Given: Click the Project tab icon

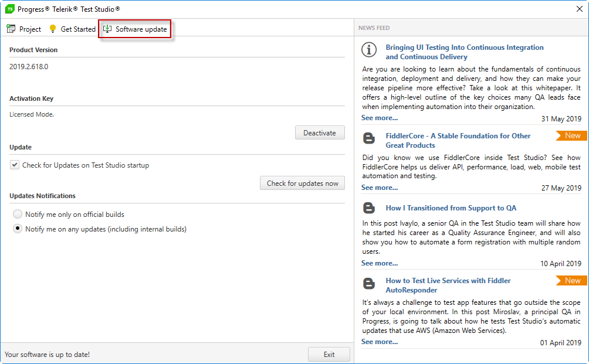Looking at the screenshot, I should tap(11, 29).
